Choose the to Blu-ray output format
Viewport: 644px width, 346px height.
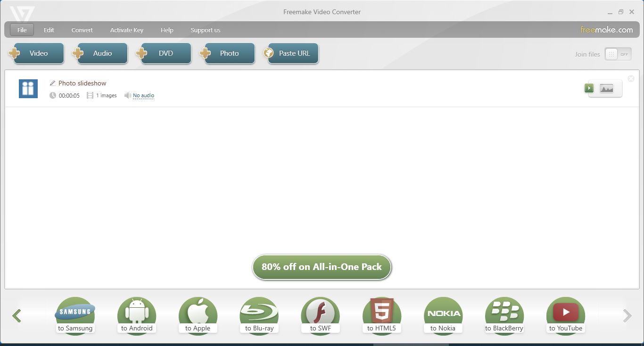click(259, 316)
